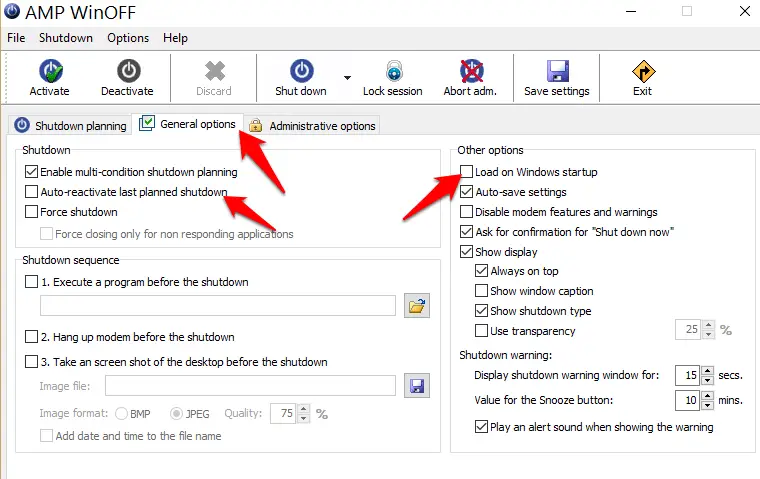The width and height of the screenshot is (760, 479).
Task: Open the File menu
Action: click(x=16, y=38)
